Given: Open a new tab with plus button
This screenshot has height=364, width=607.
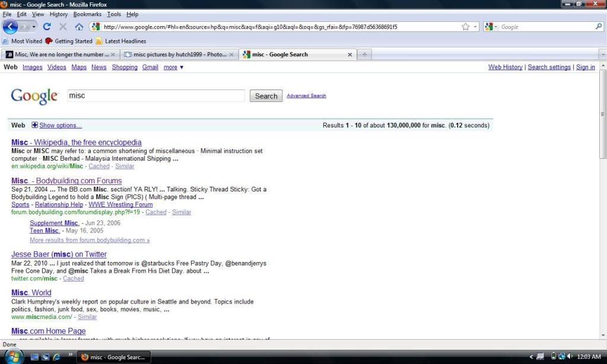Looking at the screenshot, I should click(x=364, y=55).
